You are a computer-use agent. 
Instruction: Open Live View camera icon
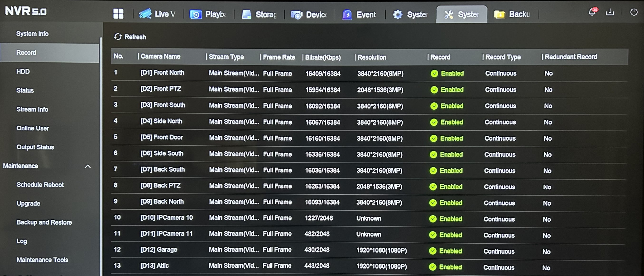click(x=145, y=14)
